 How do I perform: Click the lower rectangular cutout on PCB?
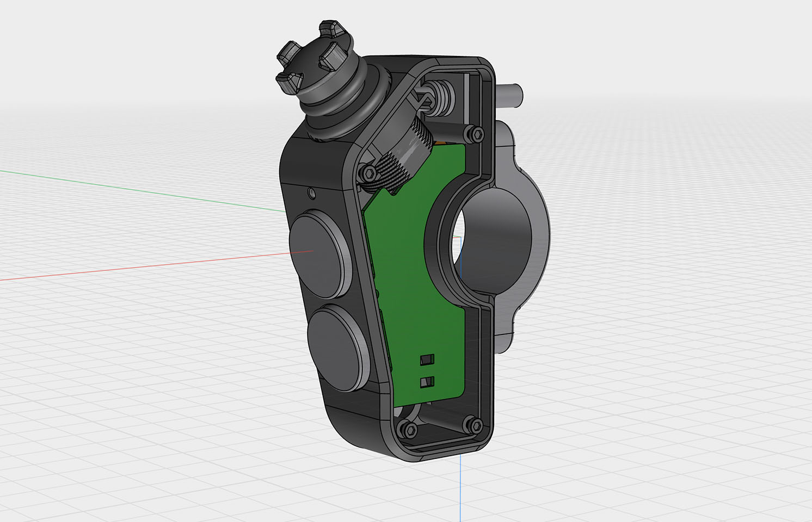pyautogui.click(x=427, y=382)
